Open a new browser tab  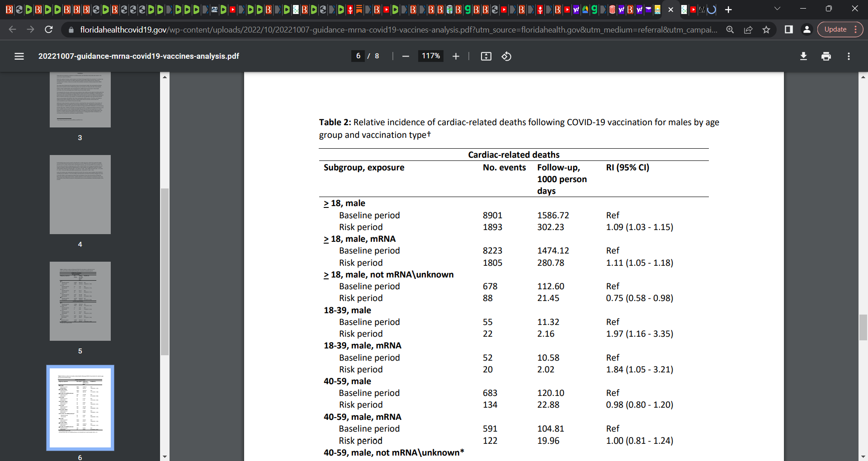tap(728, 9)
